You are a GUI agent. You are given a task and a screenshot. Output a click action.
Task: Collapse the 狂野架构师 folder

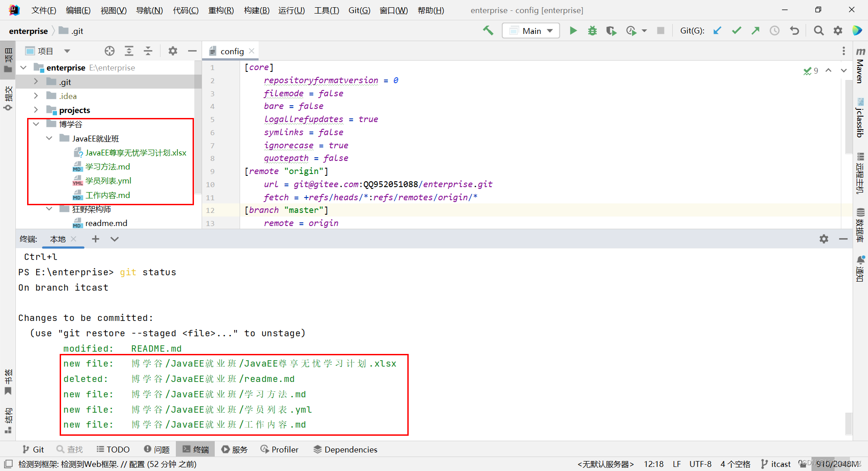point(49,209)
